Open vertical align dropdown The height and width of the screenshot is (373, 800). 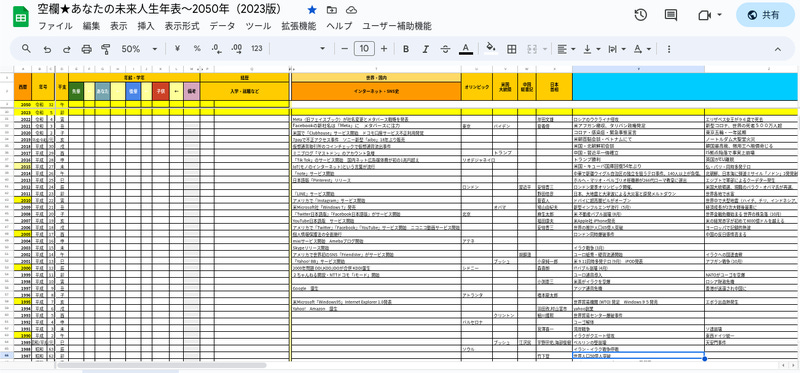(x=591, y=49)
